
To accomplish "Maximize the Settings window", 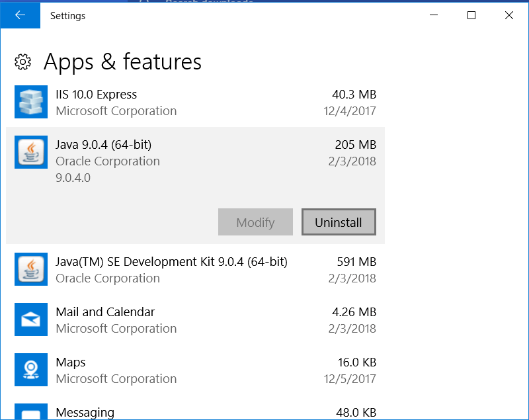I will (x=471, y=15).
